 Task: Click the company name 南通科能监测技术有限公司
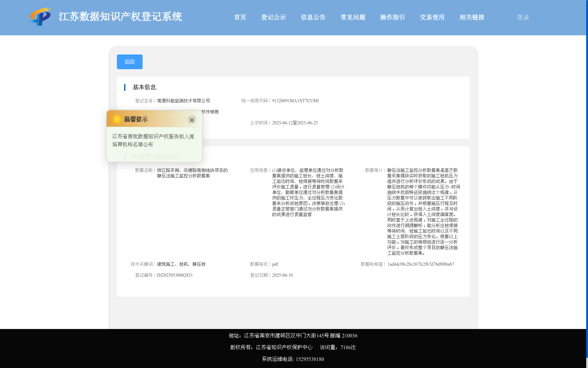click(x=183, y=101)
